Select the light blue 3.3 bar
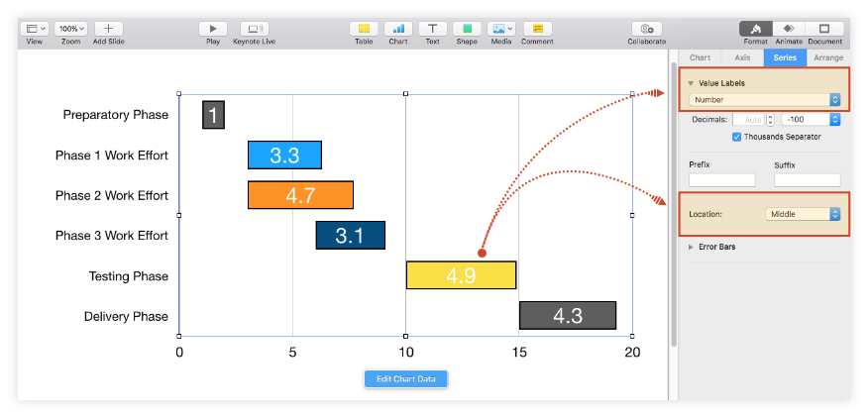This screenshot has width=868, height=418. tap(284, 156)
